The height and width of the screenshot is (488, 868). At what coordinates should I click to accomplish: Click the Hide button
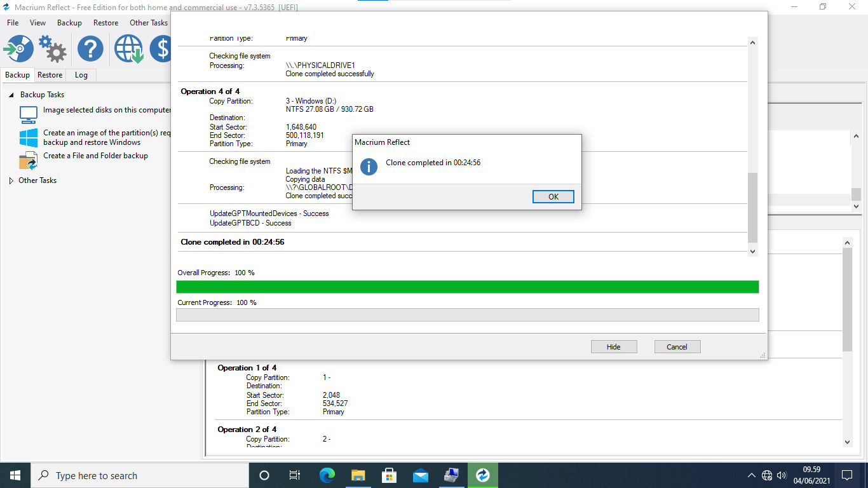coord(614,347)
